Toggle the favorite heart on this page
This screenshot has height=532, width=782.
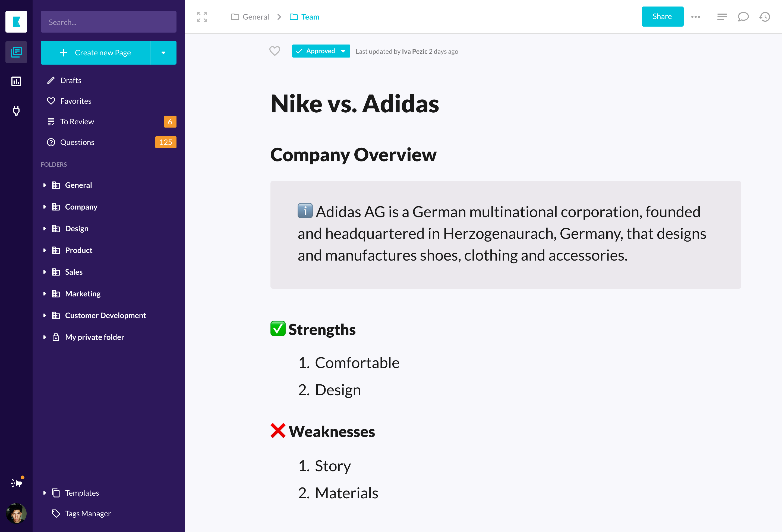pos(275,51)
